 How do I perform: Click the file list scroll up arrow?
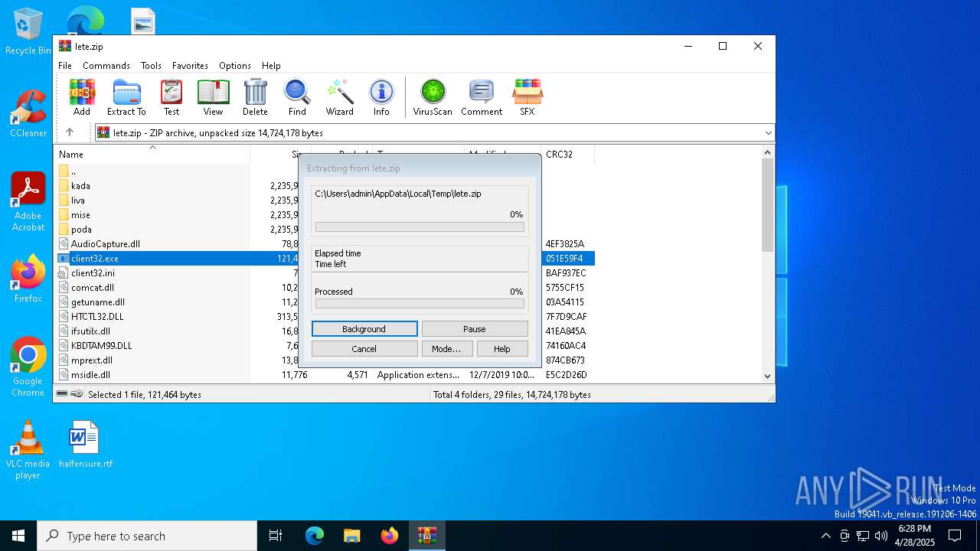coord(768,153)
